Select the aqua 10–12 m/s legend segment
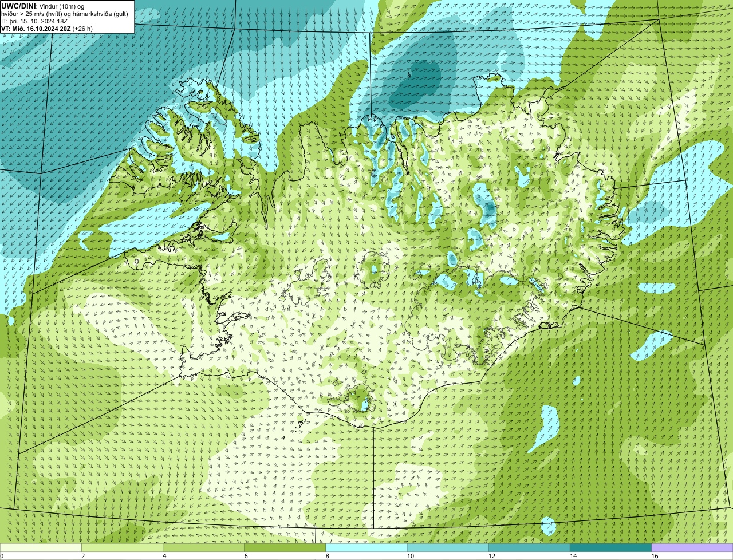 pyautogui.click(x=448, y=547)
